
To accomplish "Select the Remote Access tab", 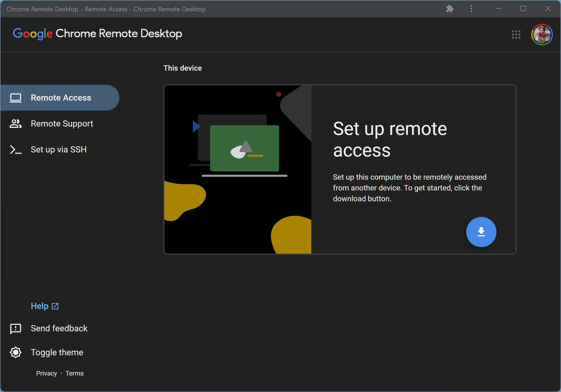I will pyautogui.click(x=60, y=98).
